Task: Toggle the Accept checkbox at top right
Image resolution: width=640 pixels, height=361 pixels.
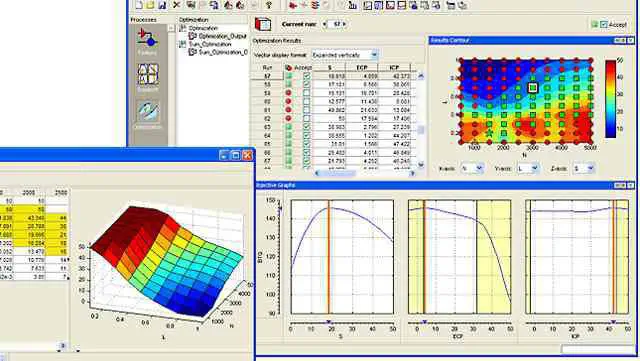Action: coord(604,25)
